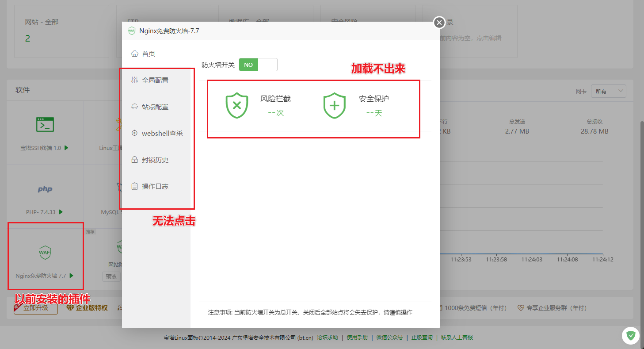Viewport: 644px width, 349px height.
Task: Close the Nginx免费防火墙 dialog
Action: tap(439, 23)
